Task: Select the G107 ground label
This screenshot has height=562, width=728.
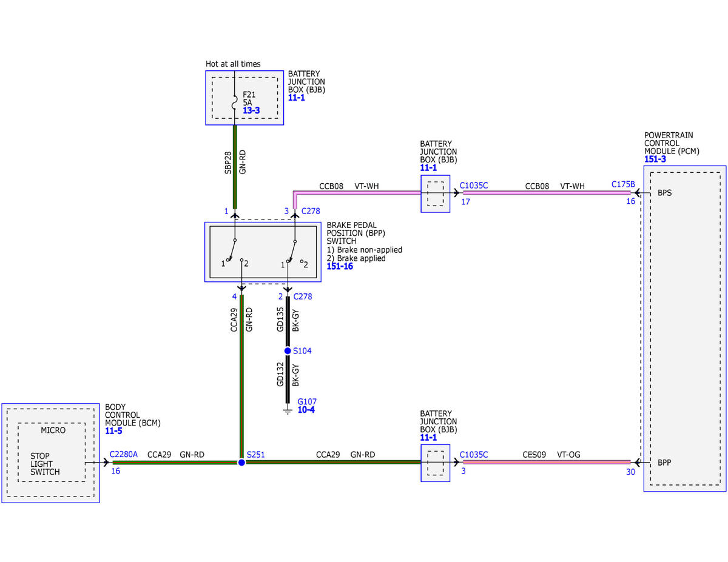Action: tap(307, 401)
